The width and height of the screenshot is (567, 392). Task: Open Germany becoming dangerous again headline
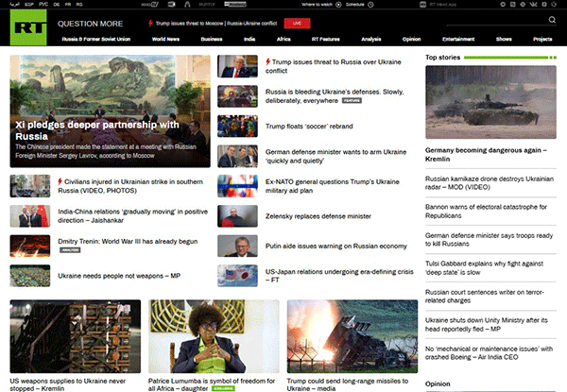point(486,154)
